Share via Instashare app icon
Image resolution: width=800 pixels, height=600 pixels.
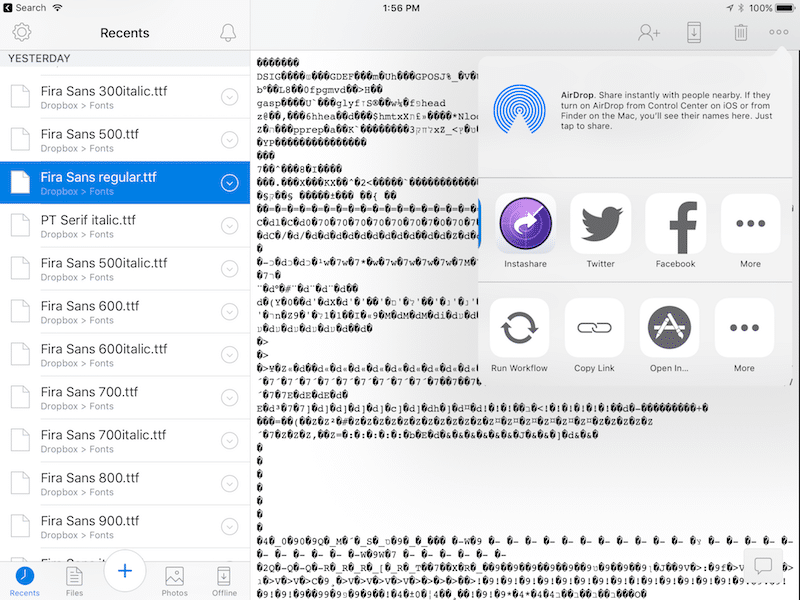526,223
